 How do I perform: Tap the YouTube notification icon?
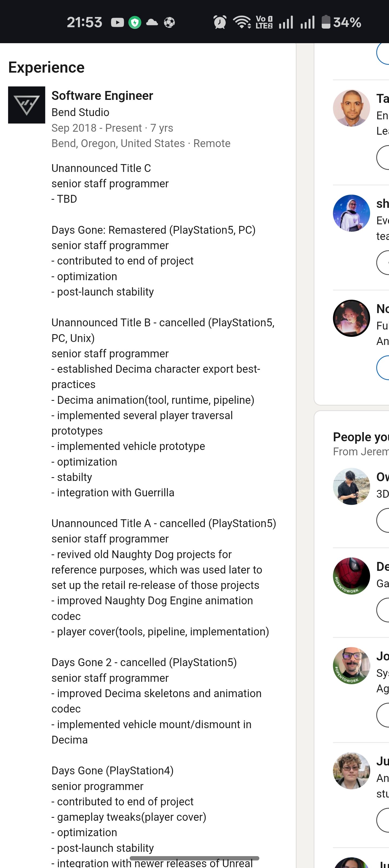click(118, 23)
